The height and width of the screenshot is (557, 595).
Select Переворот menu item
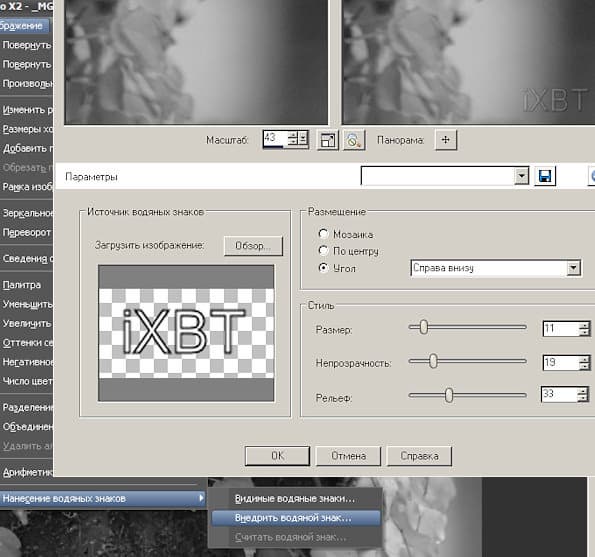27,232
